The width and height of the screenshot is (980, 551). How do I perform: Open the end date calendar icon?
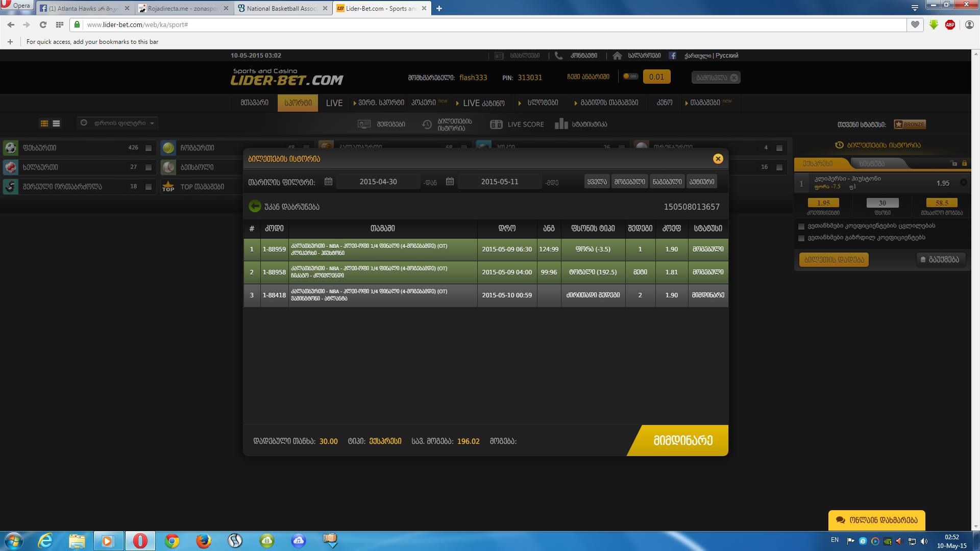[x=450, y=182]
